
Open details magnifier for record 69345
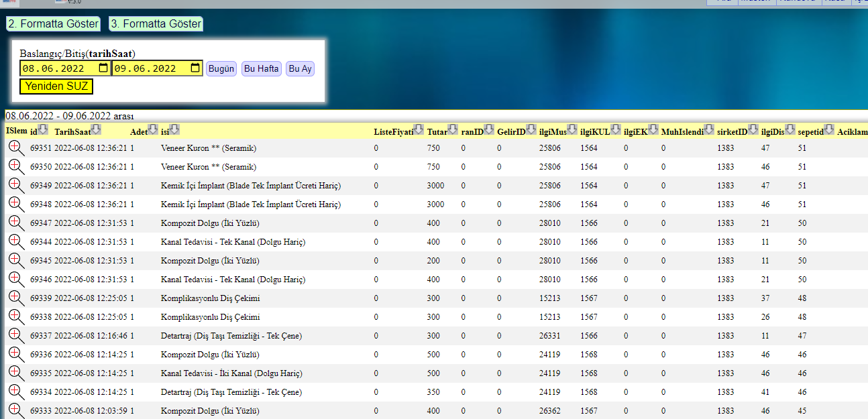point(15,259)
